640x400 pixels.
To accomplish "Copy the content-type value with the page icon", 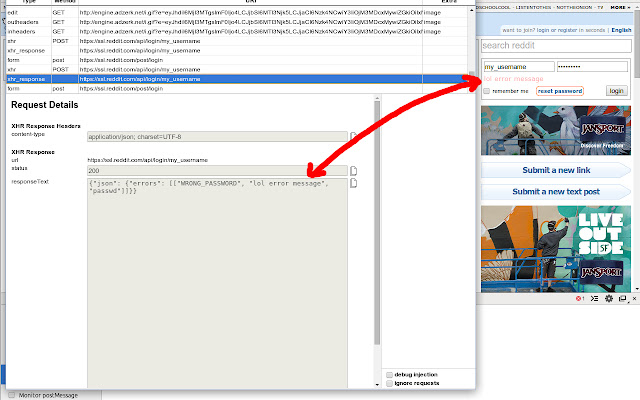I will 354,136.
